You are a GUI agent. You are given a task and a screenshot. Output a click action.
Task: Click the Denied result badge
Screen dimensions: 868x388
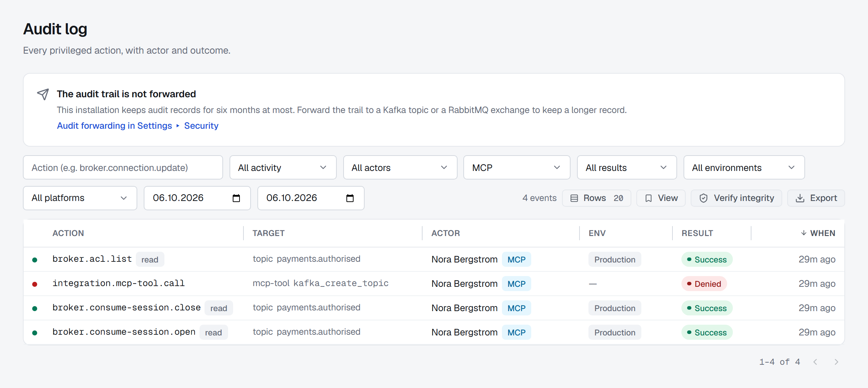[x=704, y=284]
